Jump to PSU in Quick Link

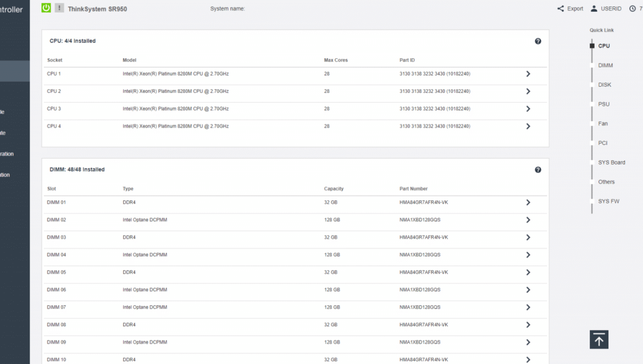tap(603, 104)
